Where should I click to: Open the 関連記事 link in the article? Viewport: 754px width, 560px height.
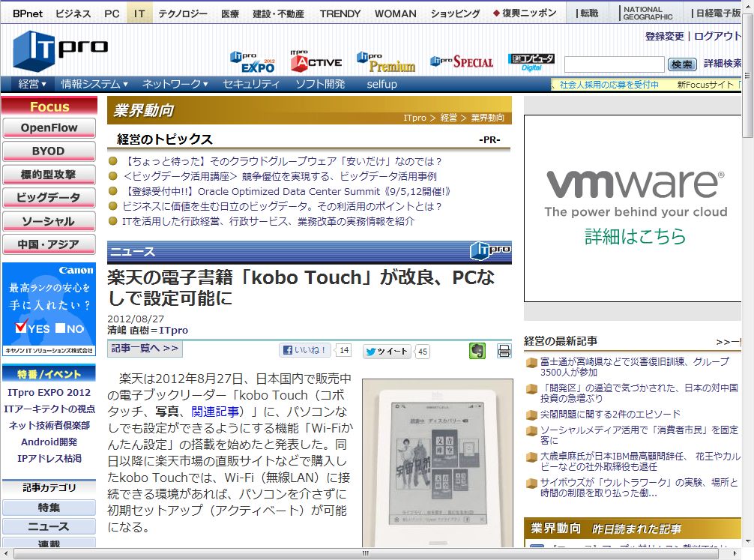click(215, 412)
